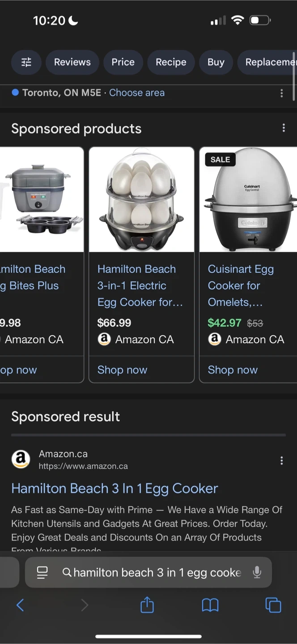
Task: Select the Recipe filter chip
Action: point(171,62)
